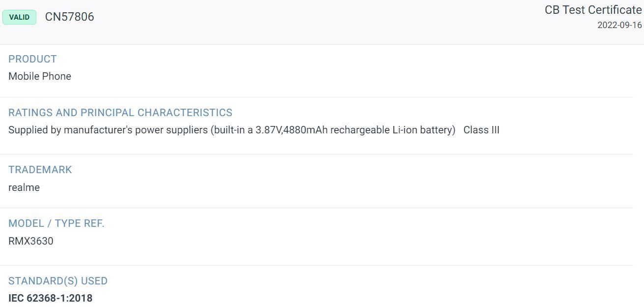Click the MODEL / TYPE REF. label

click(x=56, y=223)
